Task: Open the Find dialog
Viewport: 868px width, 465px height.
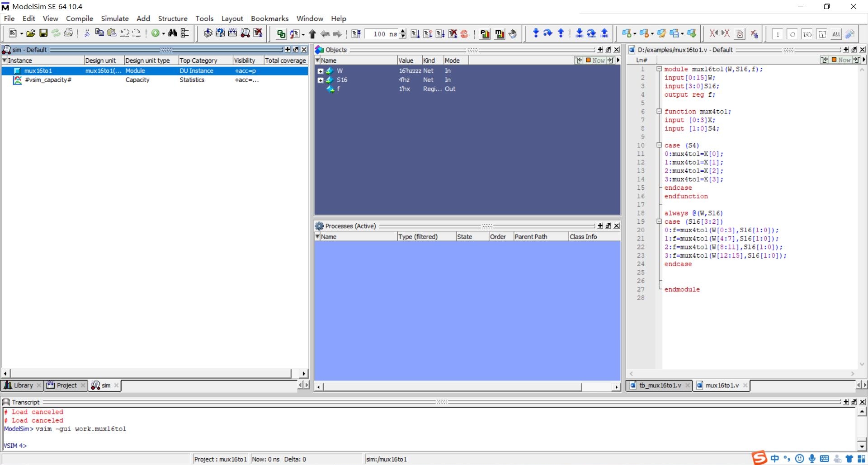Action: pos(173,33)
